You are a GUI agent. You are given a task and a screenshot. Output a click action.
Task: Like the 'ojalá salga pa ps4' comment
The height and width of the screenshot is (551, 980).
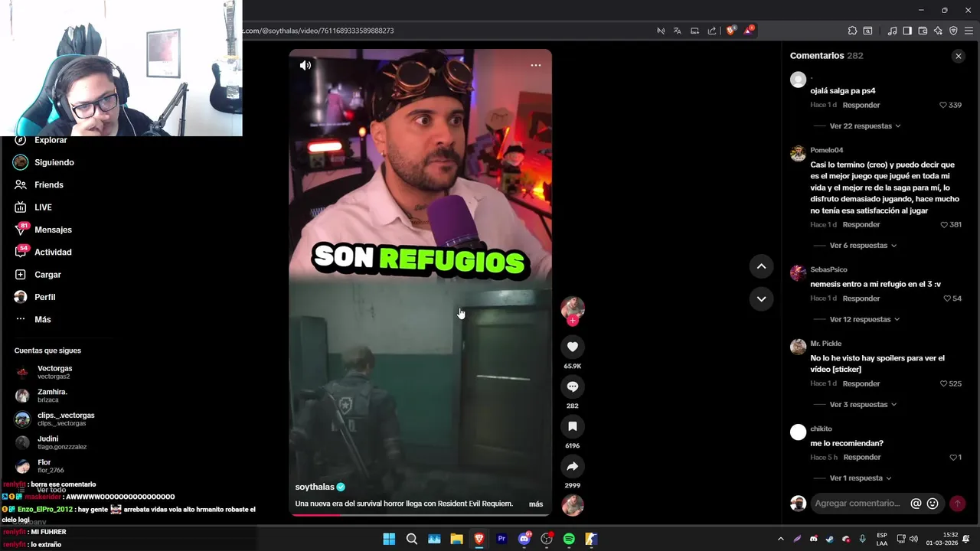[943, 105]
